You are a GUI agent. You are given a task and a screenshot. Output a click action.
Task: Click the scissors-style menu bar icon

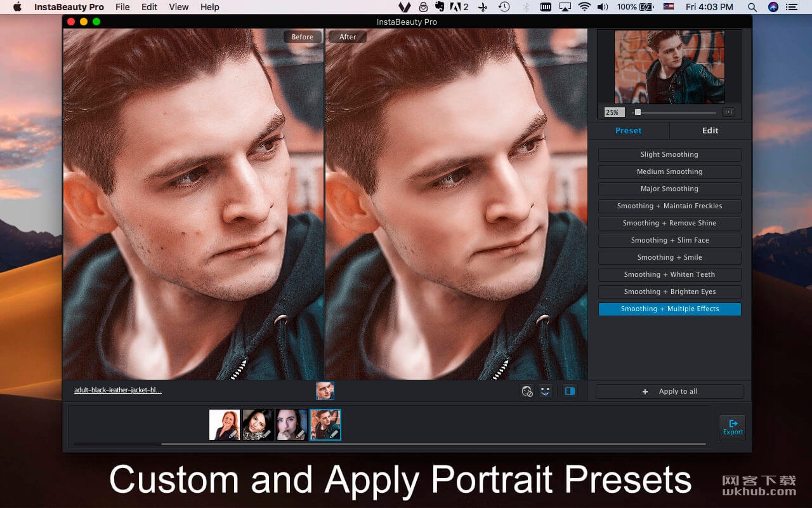pyautogui.click(x=483, y=7)
